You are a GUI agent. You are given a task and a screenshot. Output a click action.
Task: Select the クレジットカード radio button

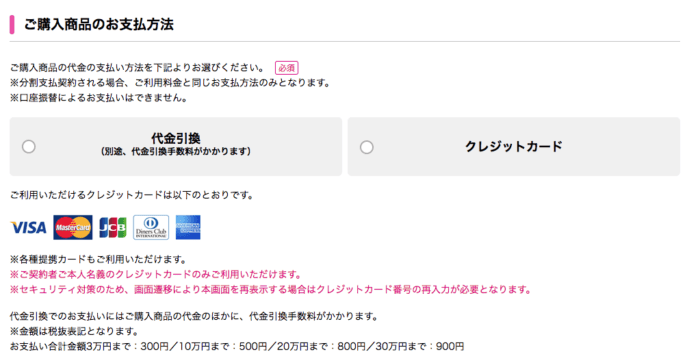367,147
